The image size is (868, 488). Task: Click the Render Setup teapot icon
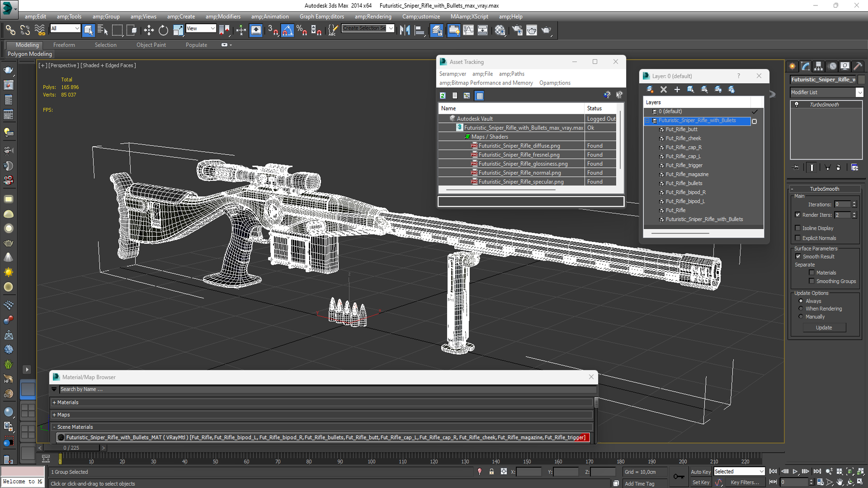click(x=517, y=30)
